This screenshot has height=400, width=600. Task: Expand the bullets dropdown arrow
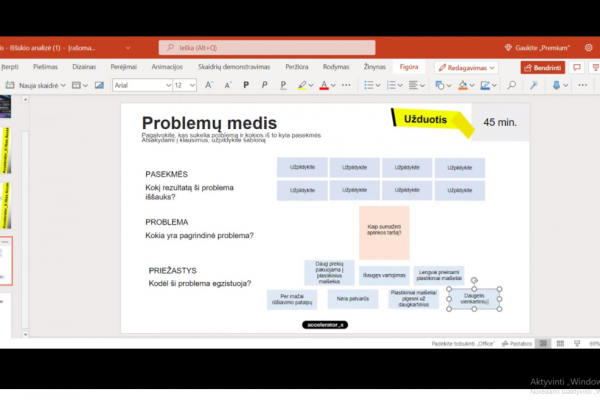378,85
